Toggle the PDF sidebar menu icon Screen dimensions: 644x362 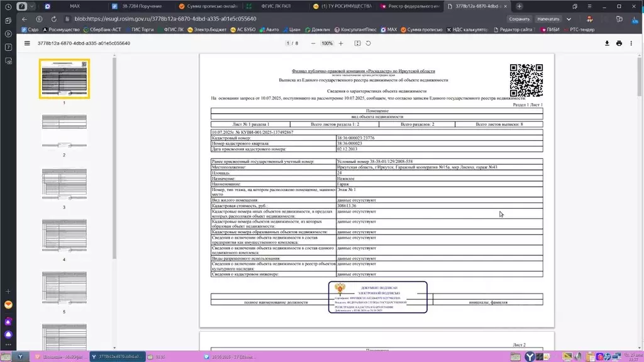(27, 43)
